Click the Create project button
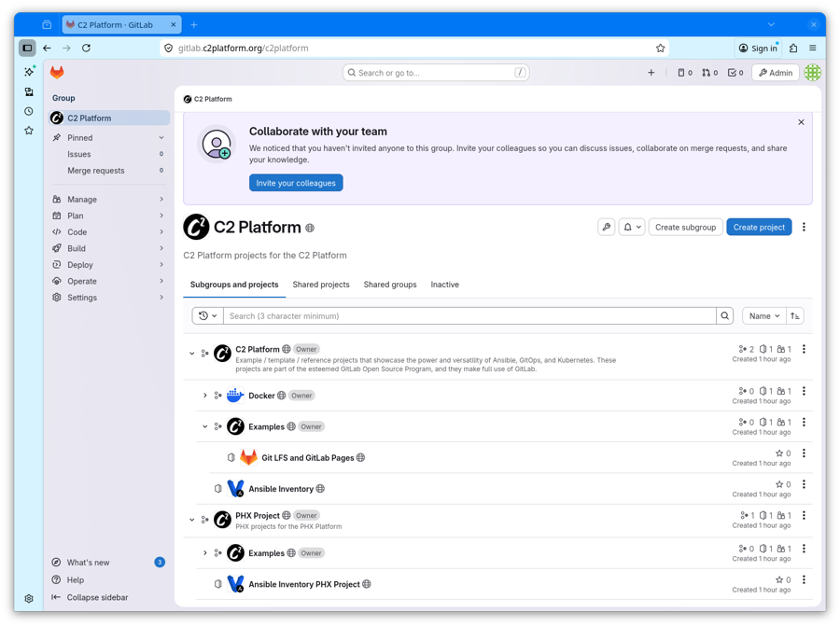 [x=759, y=227]
